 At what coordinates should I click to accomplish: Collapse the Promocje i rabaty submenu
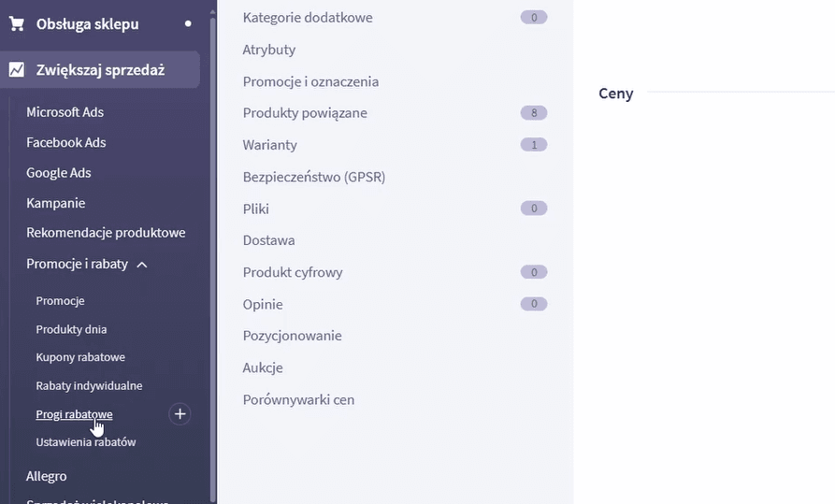tap(142, 265)
